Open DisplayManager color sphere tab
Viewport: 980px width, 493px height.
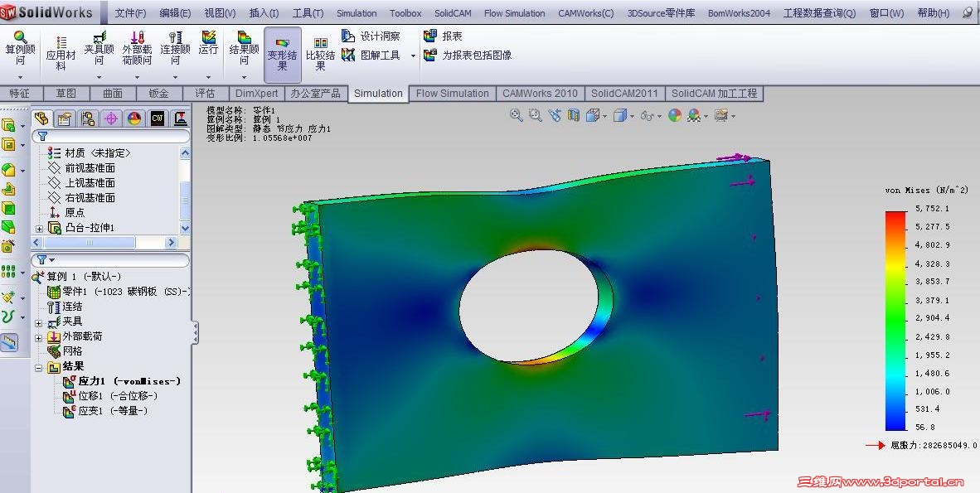point(134,118)
